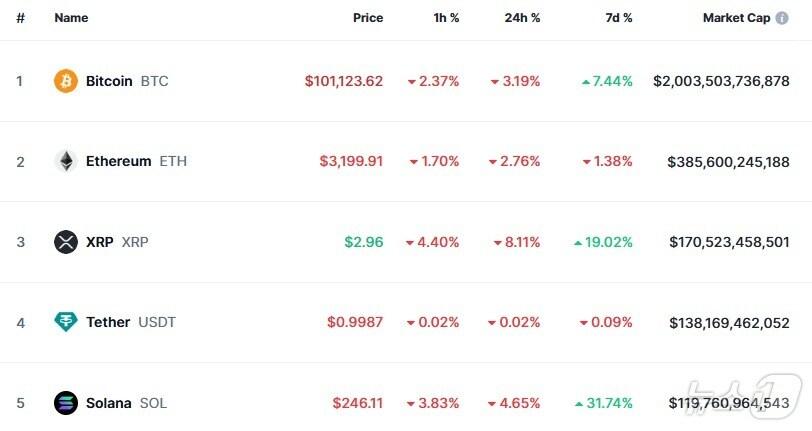This screenshot has width=812, height=431.
Task: Click the Bitcoin coin logo icon
Action: tap(66, 81)
